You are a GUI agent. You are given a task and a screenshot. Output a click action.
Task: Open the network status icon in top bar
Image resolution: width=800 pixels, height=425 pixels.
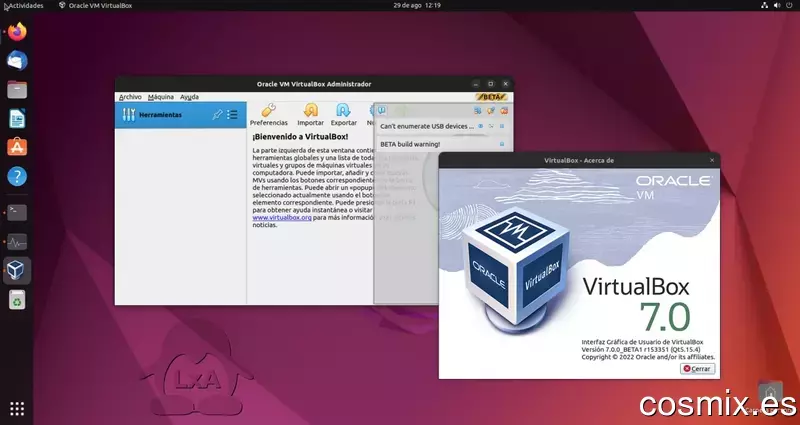click(764, 5)
